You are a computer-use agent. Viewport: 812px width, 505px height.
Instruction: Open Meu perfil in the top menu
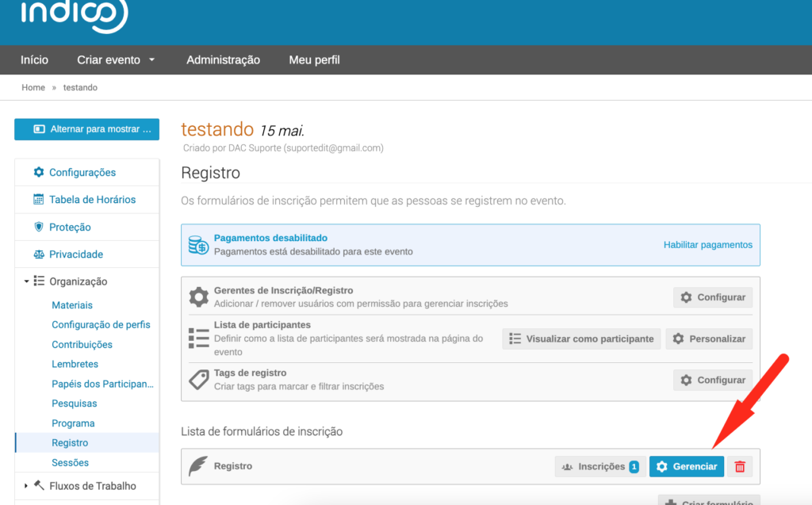point(314,60)
